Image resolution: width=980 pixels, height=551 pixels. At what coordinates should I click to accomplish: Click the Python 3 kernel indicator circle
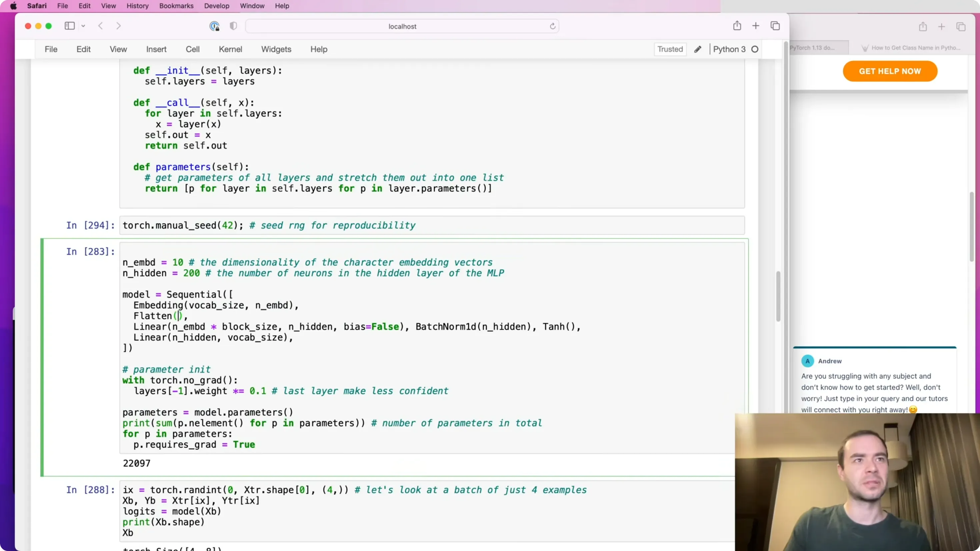point(755,49)
